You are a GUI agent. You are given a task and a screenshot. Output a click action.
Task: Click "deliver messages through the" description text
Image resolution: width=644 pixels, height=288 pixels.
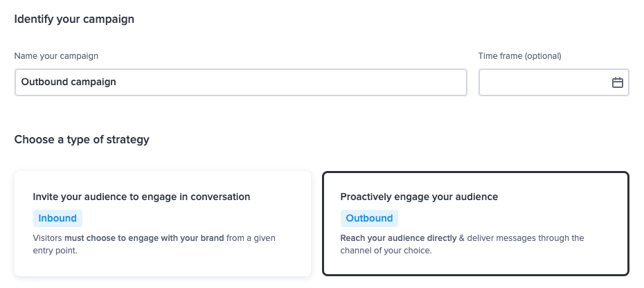click(x=526, y=238)
